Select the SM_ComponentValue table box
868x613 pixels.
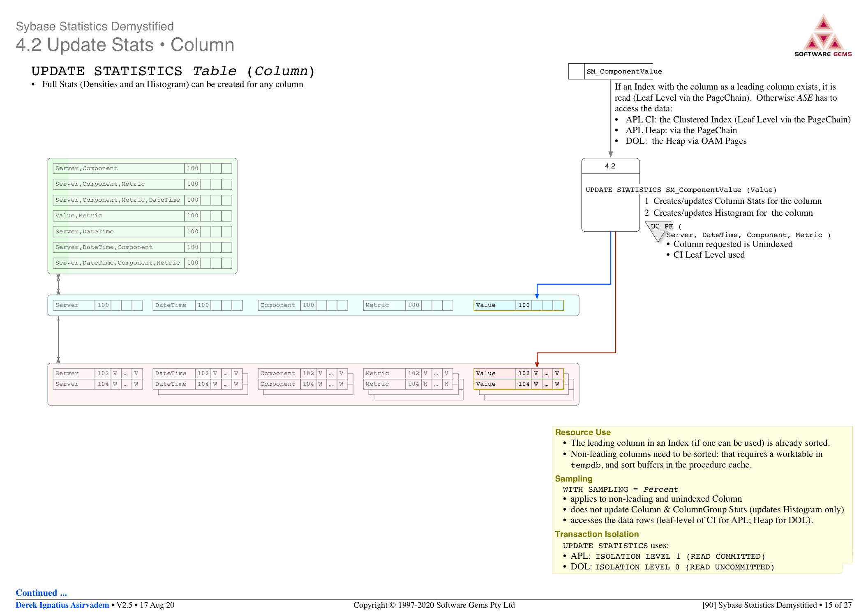615,71
